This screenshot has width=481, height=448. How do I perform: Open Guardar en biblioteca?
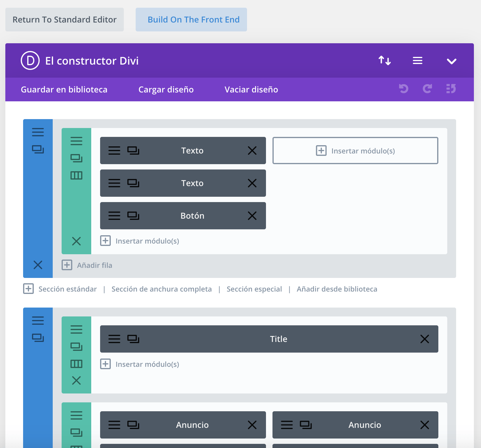click(64, 89)
